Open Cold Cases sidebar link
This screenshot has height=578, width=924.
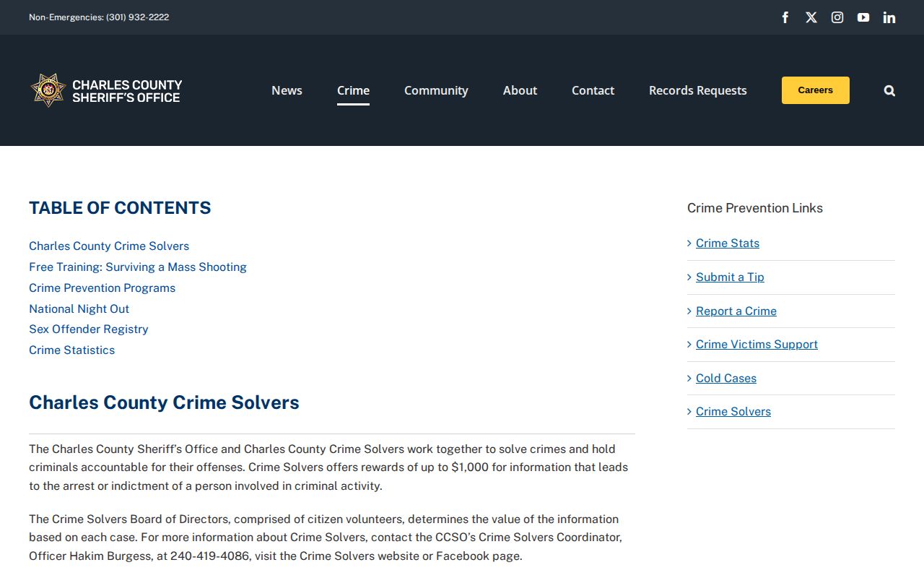[726, 379]
